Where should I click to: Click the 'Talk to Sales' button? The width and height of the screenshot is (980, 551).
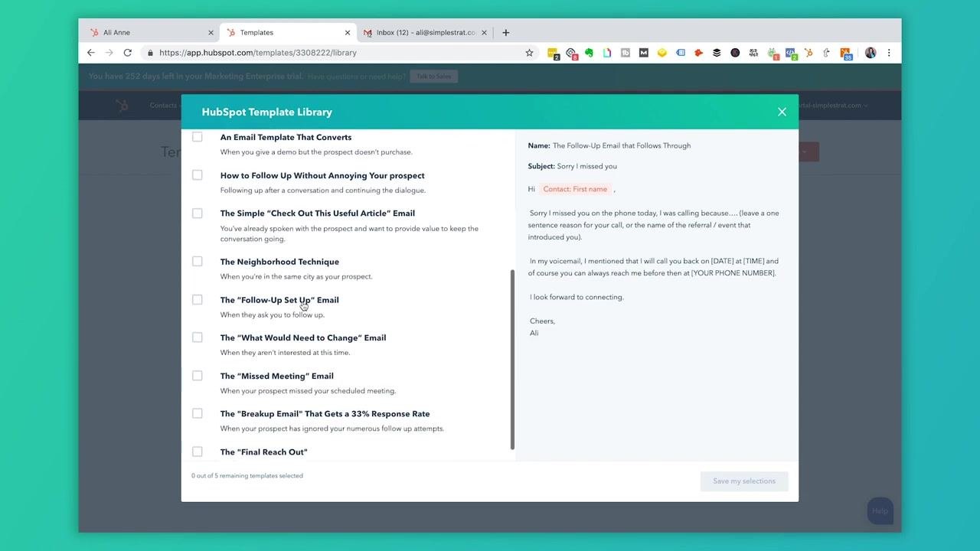pyautogui.click(x=434, y=77)
